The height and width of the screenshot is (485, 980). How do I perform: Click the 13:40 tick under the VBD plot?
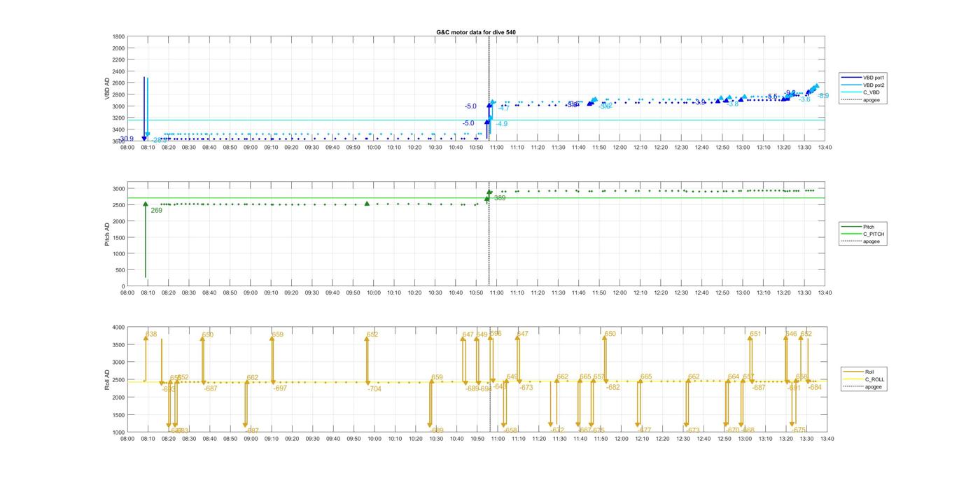click(x=825, y=148)
